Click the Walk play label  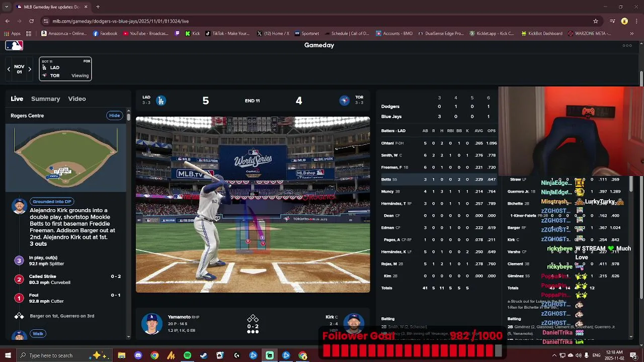38,334
